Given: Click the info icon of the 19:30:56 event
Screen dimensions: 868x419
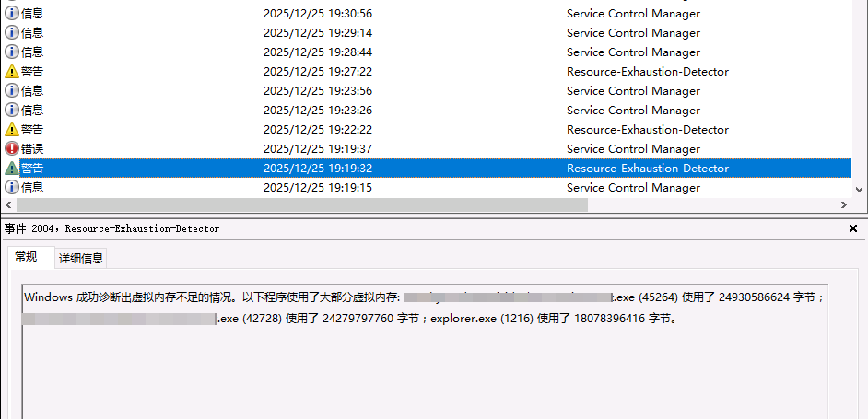Looking at the screenshot, I should [12, 14].
